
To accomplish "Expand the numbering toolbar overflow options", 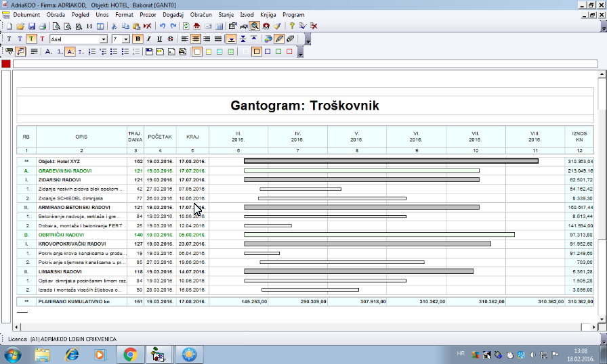I will [x=300, y=52].
